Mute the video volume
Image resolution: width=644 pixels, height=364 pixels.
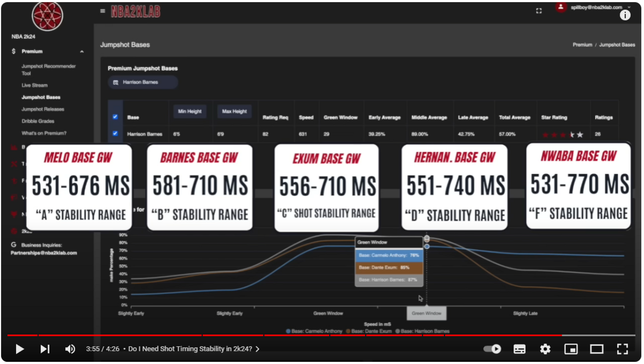click(x=70, y=349)
